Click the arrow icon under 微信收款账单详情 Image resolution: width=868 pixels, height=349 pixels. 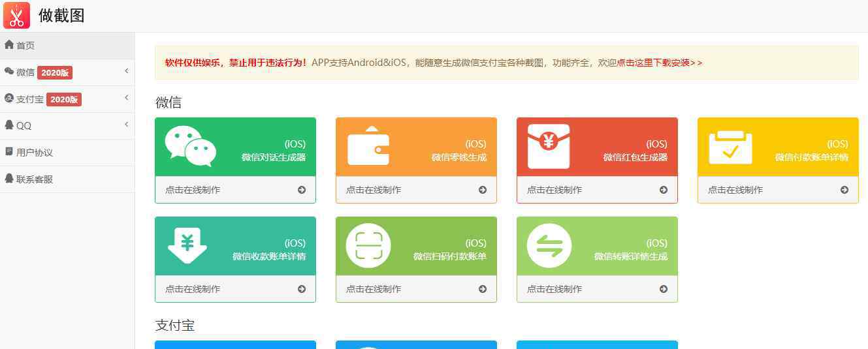click(302, 289)
